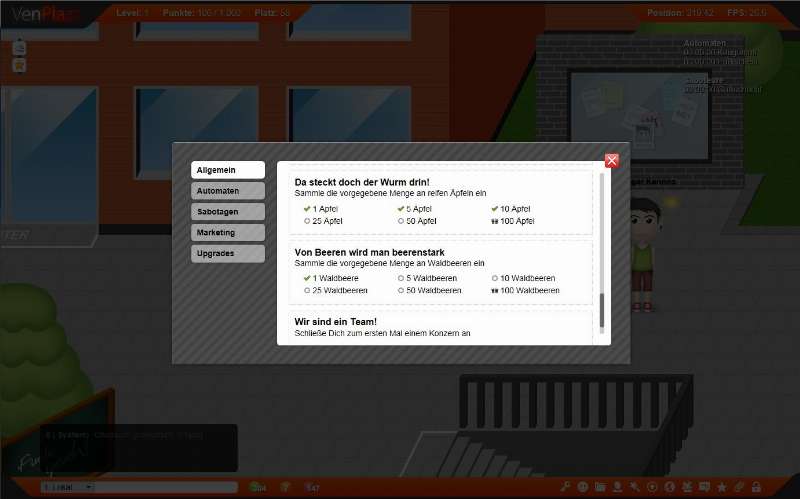Click the unchecked '50 Waldbeeren' circle
Screen dimensions: 800x499
coord(401,290)
